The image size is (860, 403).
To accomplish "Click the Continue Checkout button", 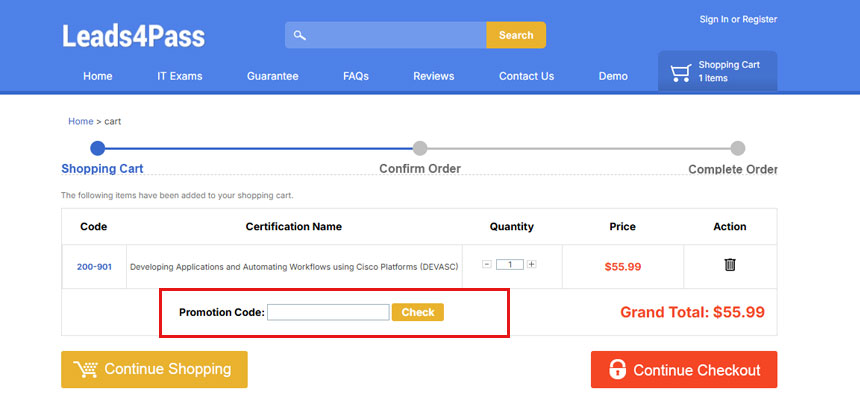I will (x=684, y=370).
